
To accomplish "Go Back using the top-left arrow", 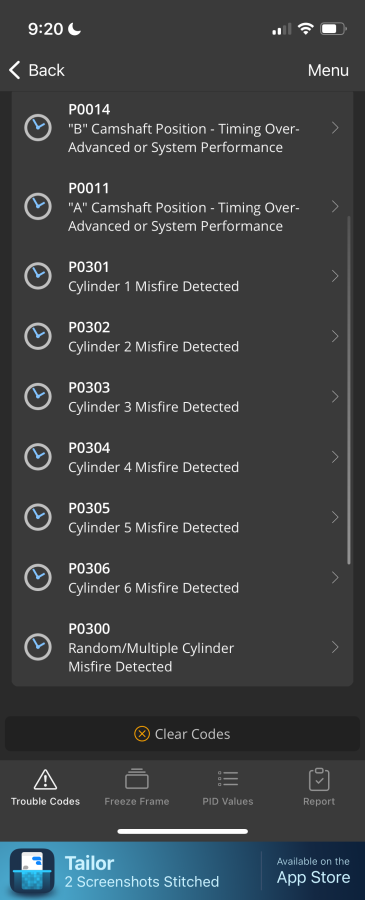I will [x=36, y=70].
